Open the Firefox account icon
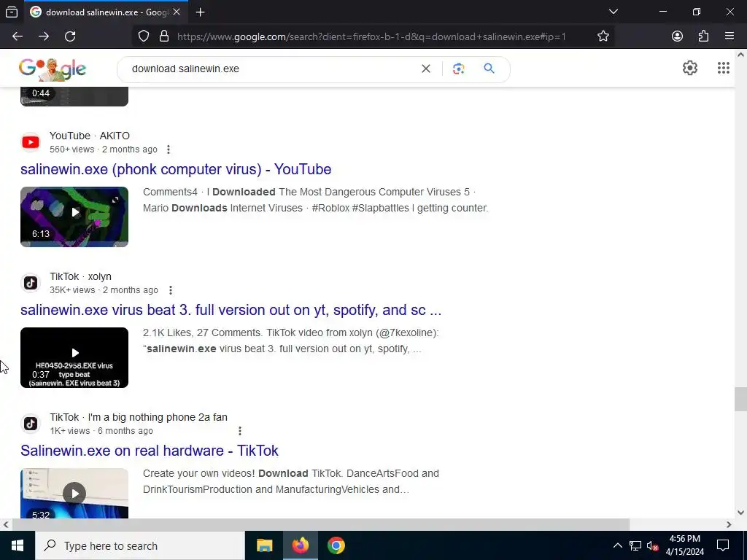The image size is (747, 560). (677, 36)
